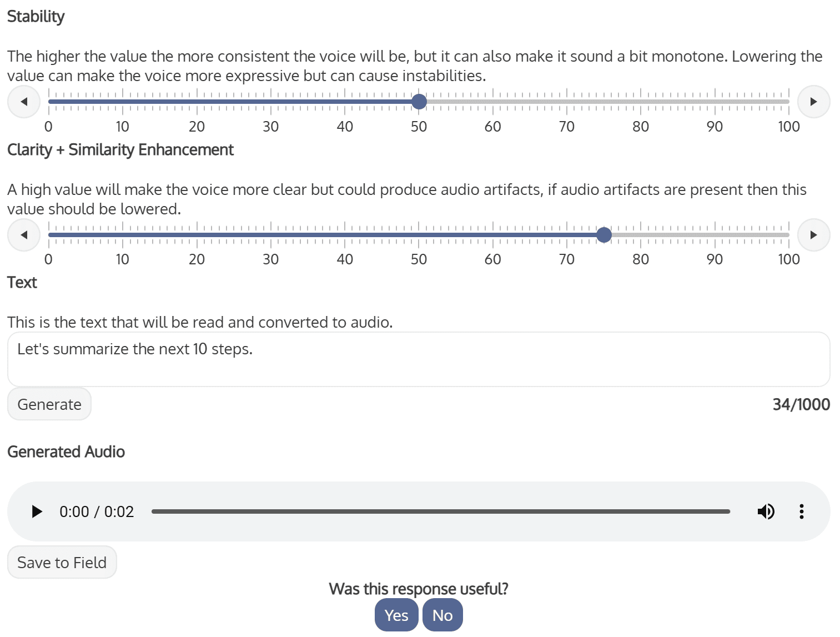Open the audio player more options menu
This screenshot has width=840, height=637.
click(x=801, y=511)
